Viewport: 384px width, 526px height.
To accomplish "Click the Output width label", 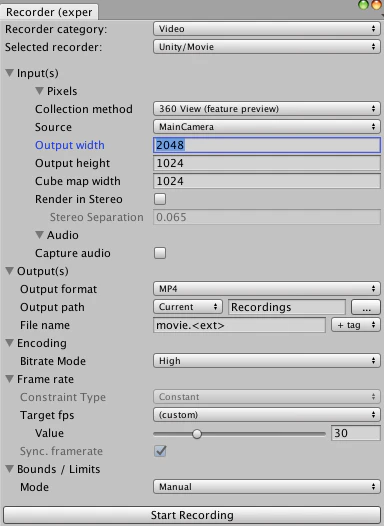I will [70, 145].
